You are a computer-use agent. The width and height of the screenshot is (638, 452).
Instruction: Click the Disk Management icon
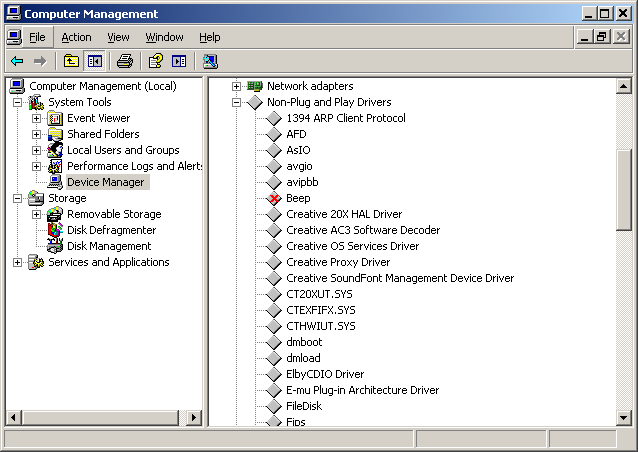pyautogui.click(x=55, y=246)
